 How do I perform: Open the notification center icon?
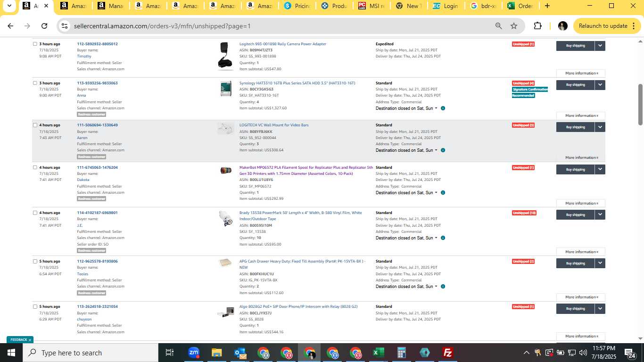pos(630,353)
